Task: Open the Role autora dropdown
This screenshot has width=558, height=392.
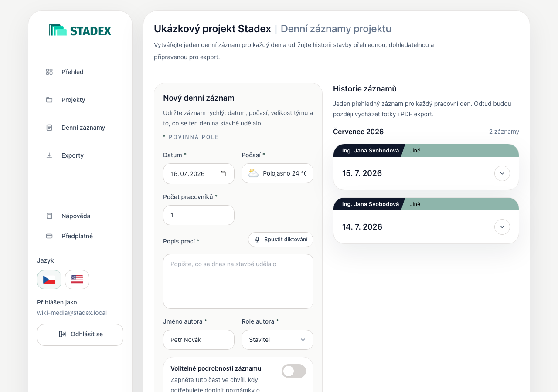Action: (x=277, y=340)
